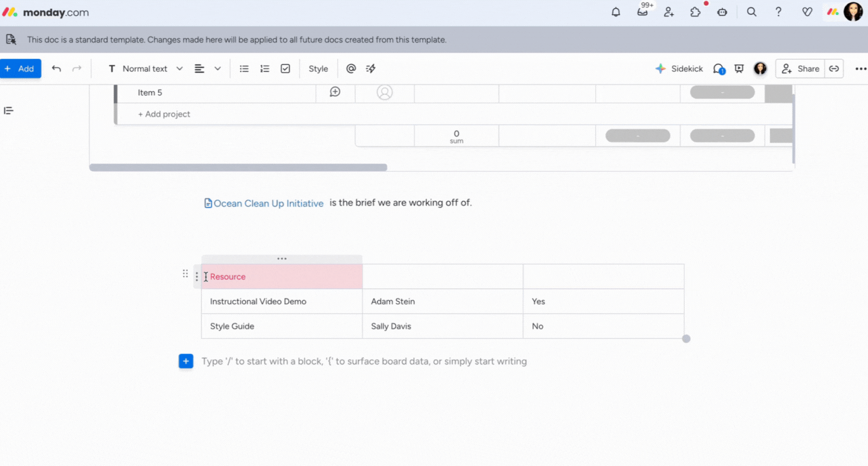Screen dimensions: 868x466
Task: Open the Ocean Clean Up Initiative link
Action: pos(268,203)
